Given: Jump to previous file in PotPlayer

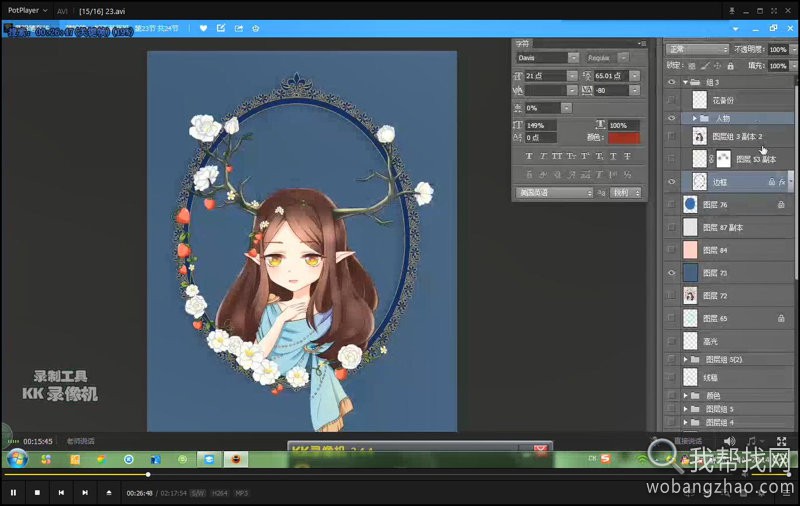Looking at the screenshot, I should pyautogui.click(x=61, y=493).
